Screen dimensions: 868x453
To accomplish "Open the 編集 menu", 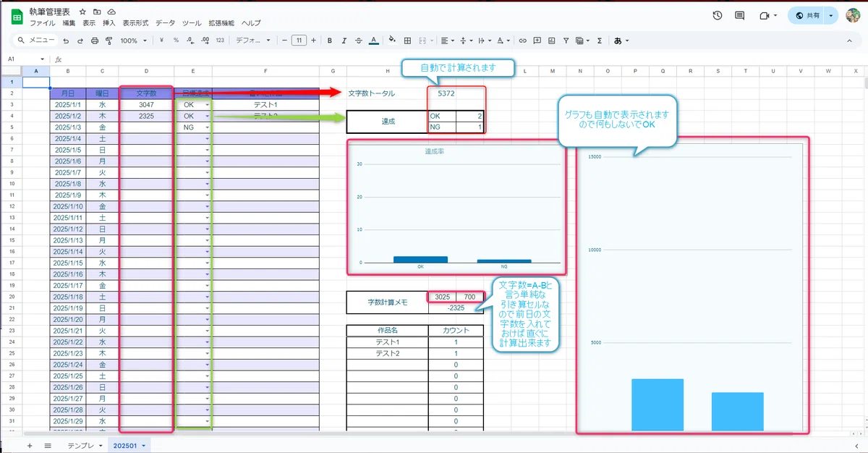I will (x=69, y=23).
